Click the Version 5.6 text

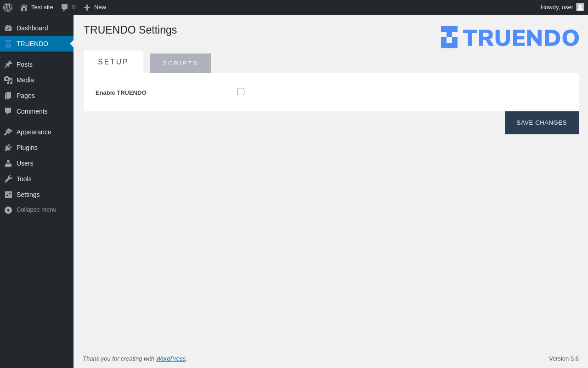click(564, 358)
